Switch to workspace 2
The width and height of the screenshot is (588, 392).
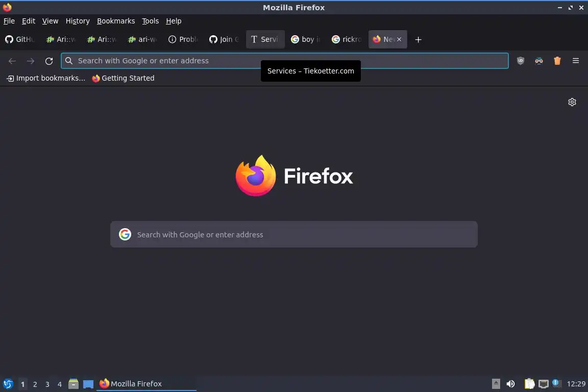(35, 384)
